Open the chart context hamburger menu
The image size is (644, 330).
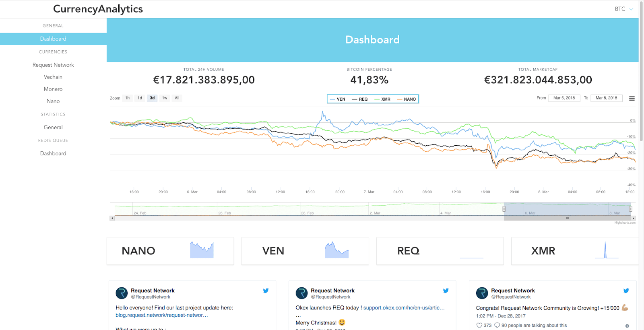[632, 98]
